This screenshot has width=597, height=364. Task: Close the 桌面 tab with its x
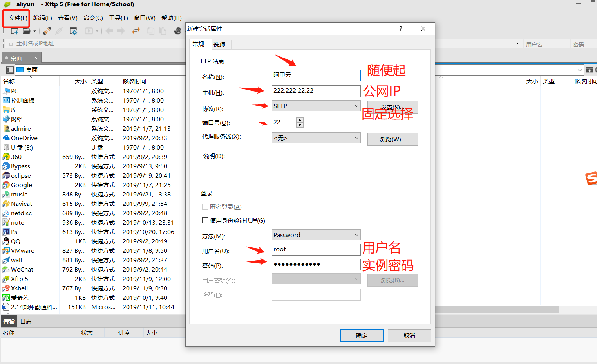(36, 58)
